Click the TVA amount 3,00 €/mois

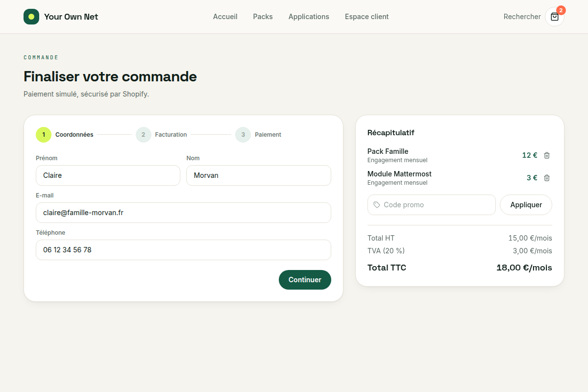tap(533, 251)
